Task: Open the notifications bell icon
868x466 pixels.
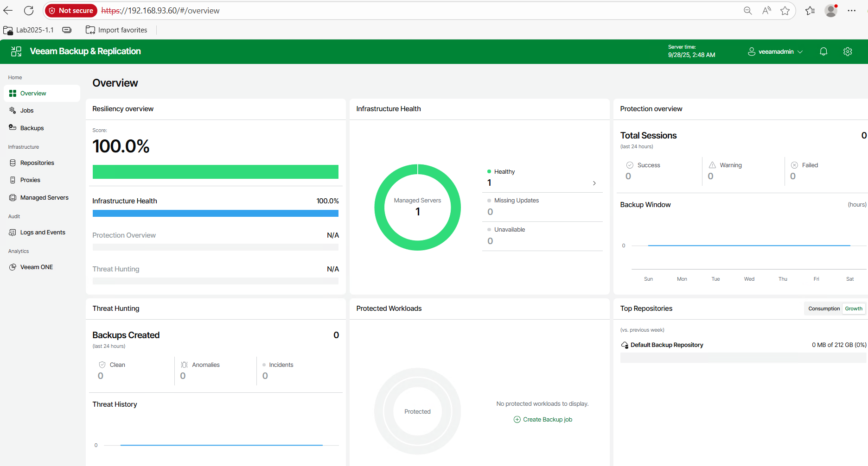Action: [823, 51]
